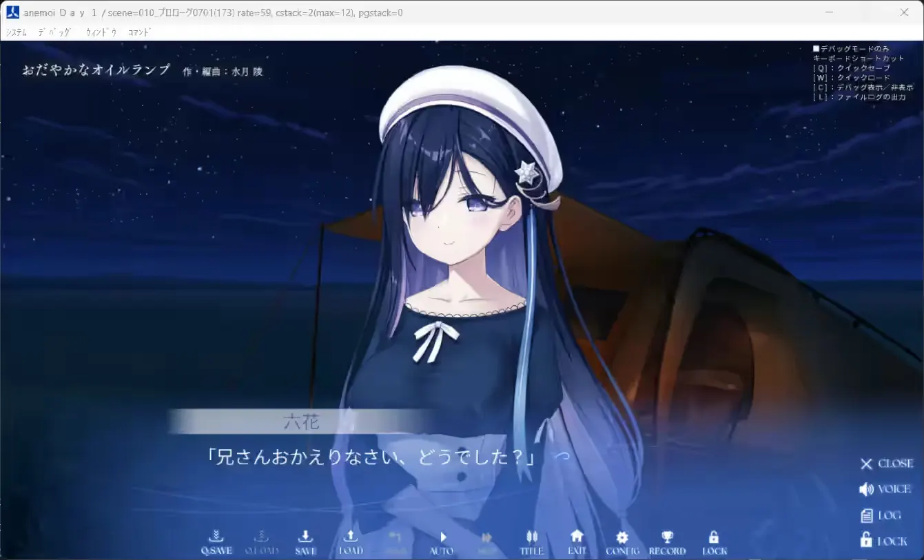Click the Q.SAVE quick save icon
The height and width of the screenshot is (560, 924).
coord(216,542)
